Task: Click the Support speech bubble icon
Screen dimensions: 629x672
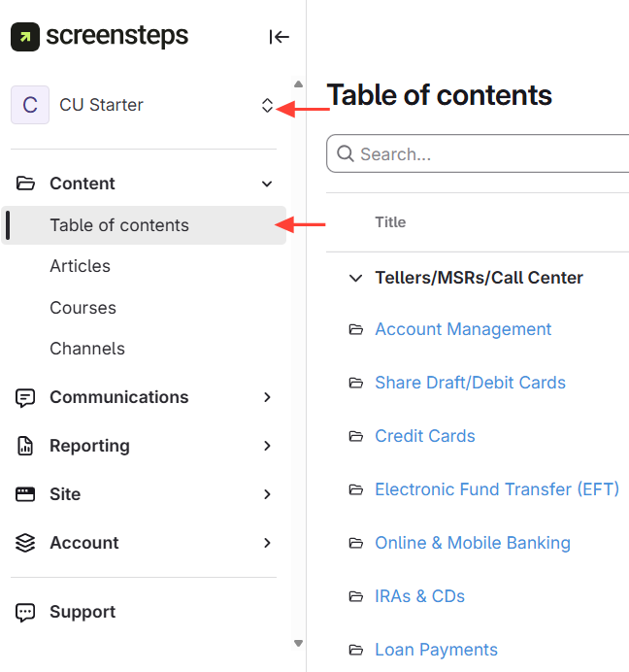Action: pyautogui.click(x=26, y=612)
